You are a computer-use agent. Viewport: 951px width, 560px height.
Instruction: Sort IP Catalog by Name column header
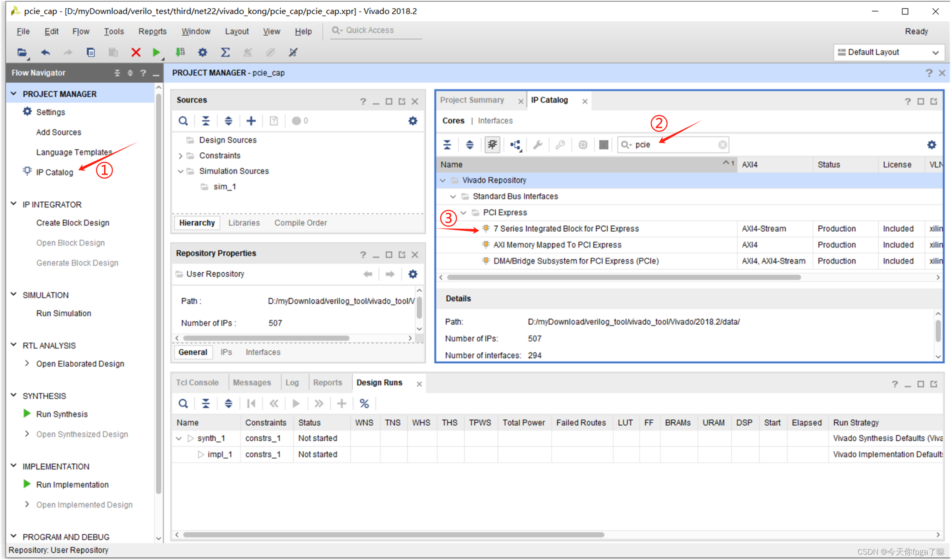(x=586, y=165)
